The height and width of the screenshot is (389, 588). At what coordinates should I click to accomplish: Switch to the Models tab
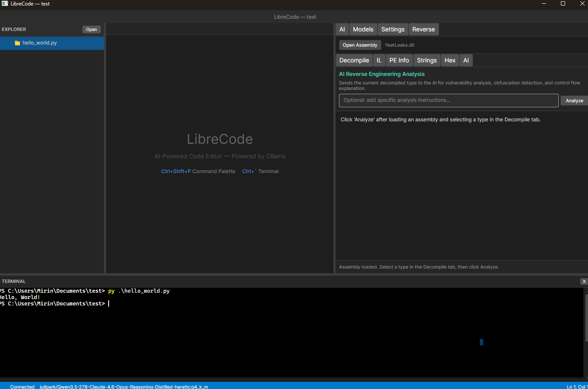coord(363,29)
